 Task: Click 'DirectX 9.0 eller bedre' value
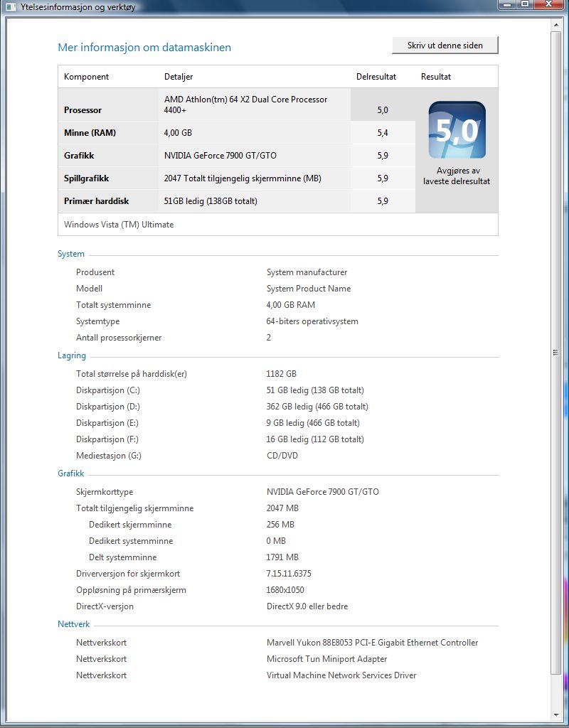(307, 606)
